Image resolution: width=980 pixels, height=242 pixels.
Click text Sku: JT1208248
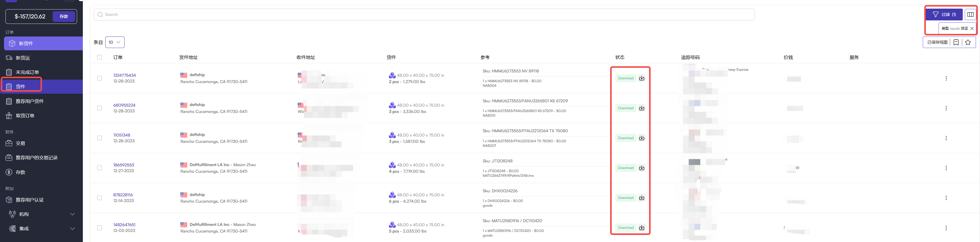[497, 161]
